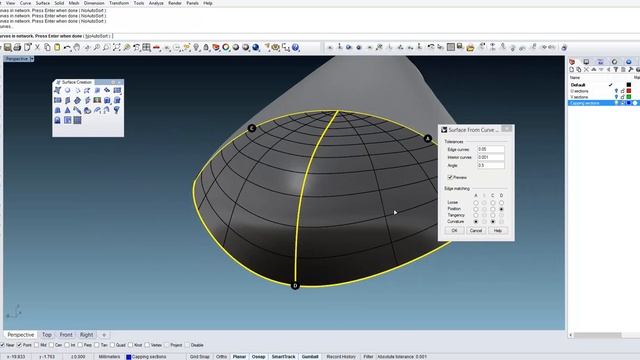640x360 pixels.
Task: Toggle Grid Snap in status bar
Action: [x=200, y=357]
